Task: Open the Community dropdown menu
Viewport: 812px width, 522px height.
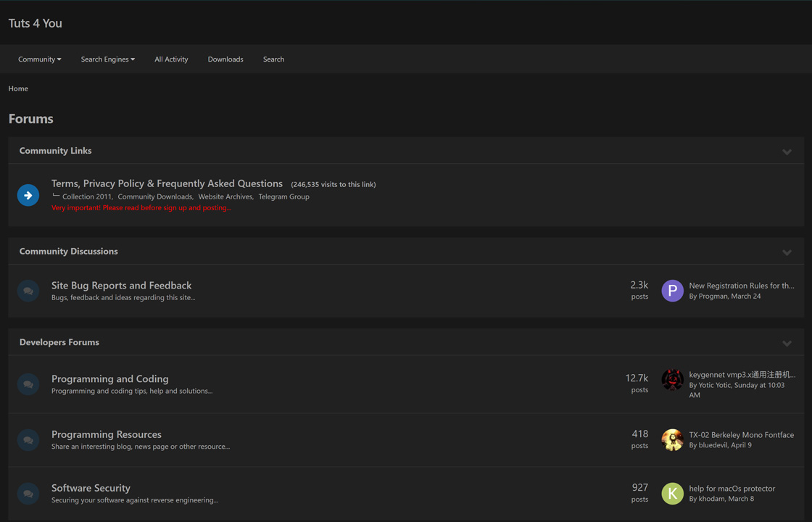Action: tap(39, 59)
